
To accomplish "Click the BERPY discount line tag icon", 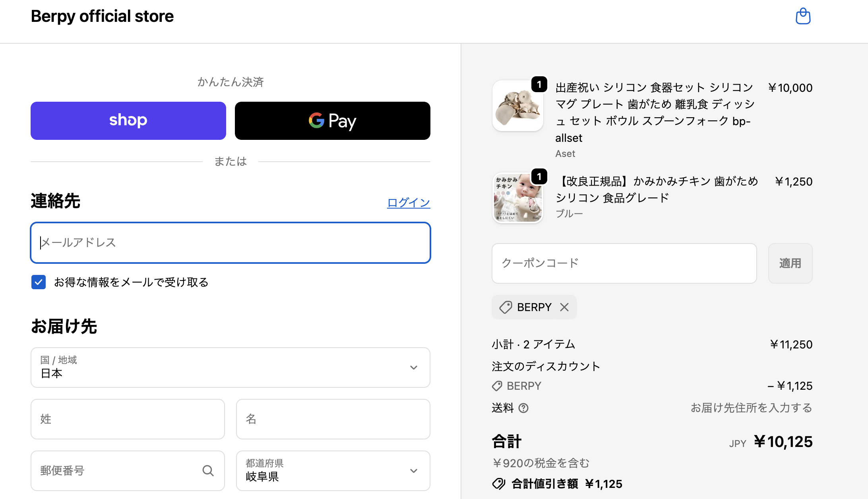I will (x=497, y=386).
